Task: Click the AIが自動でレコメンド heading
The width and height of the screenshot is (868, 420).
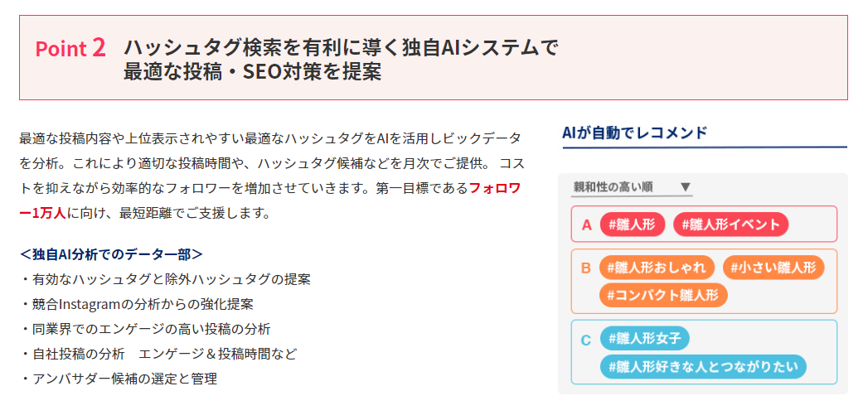Action: pos(634,133)
